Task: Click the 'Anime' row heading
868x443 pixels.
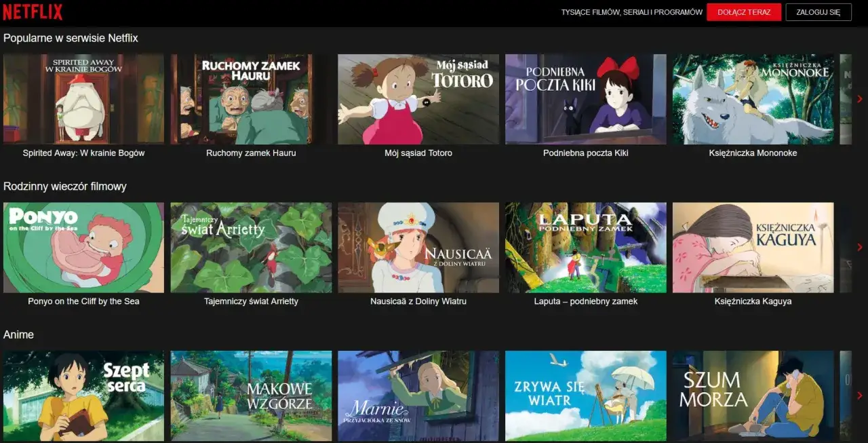Action: click(18, 335)
